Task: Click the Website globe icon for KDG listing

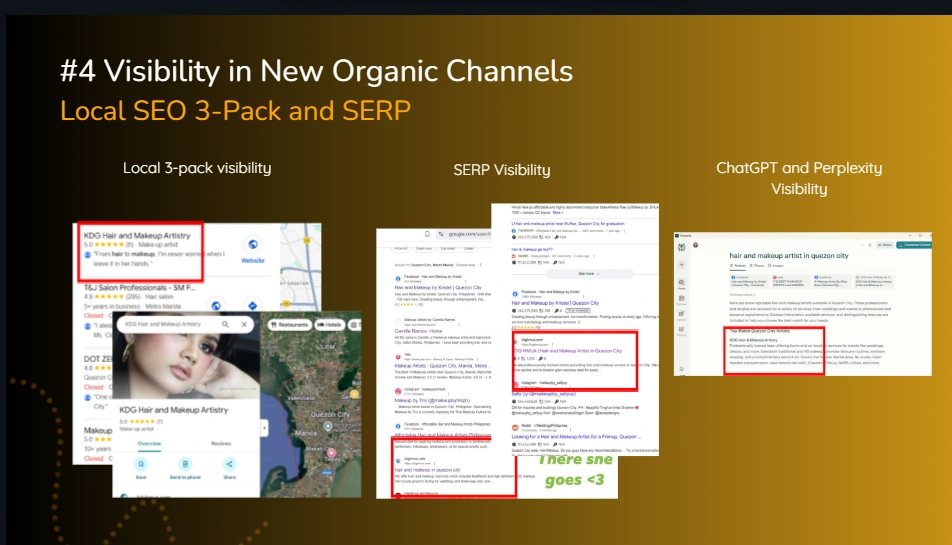Action: click(x=253, y=245)
